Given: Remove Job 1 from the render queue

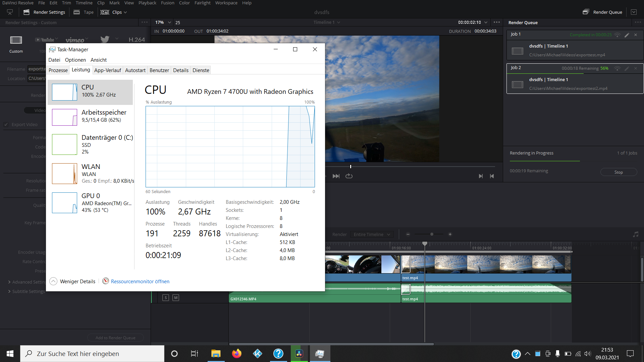Looking at the screenshot, I should click(636, 35).
